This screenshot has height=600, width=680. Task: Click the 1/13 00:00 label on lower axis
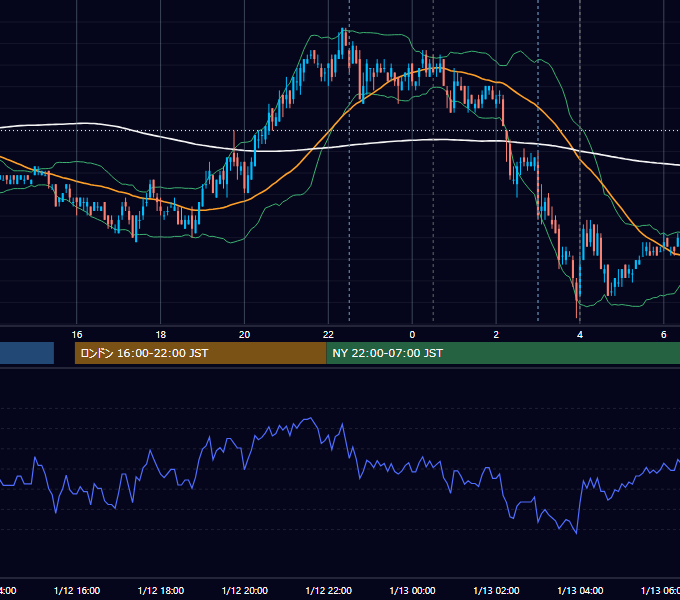point(412,590)
